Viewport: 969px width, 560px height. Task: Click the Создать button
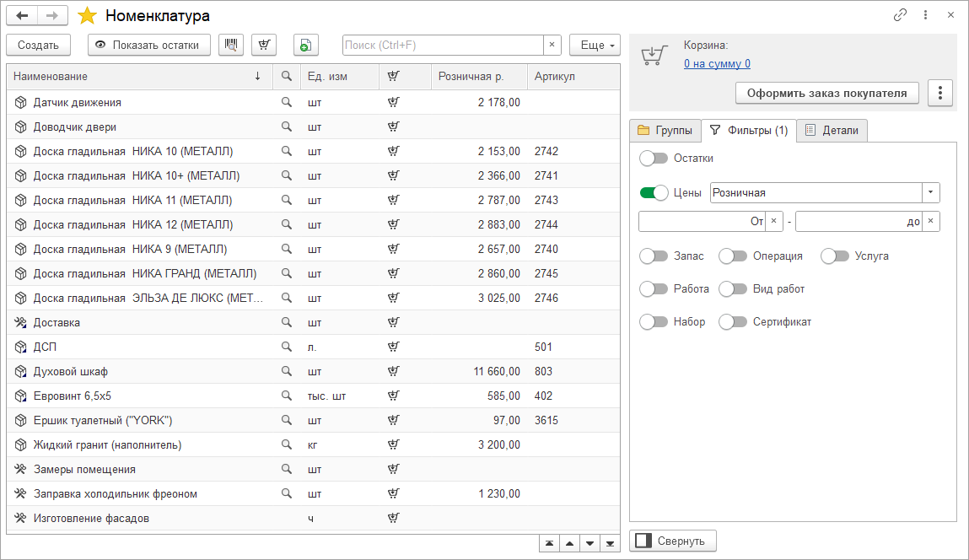[38, 46]
